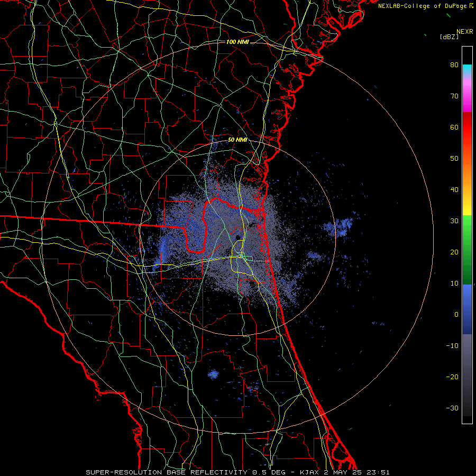Screen dimensions: 476x476
Task: Click the cyan top of the color bar
Action: pyautogui.click(x=467, y=69)
